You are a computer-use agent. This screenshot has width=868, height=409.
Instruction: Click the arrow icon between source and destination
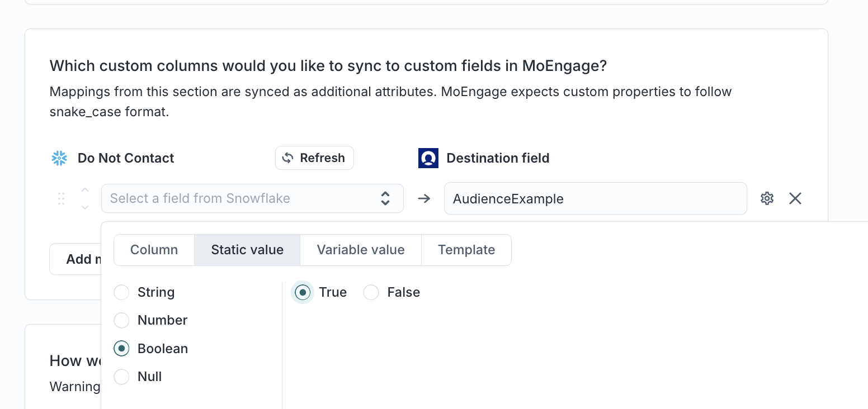(x=424, y=198)
